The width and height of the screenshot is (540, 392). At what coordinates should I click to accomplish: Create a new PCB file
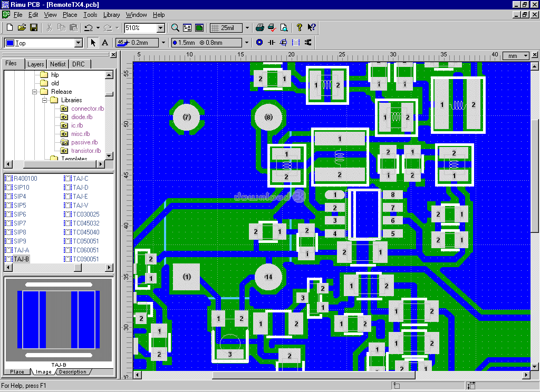[x=9, y=27]
